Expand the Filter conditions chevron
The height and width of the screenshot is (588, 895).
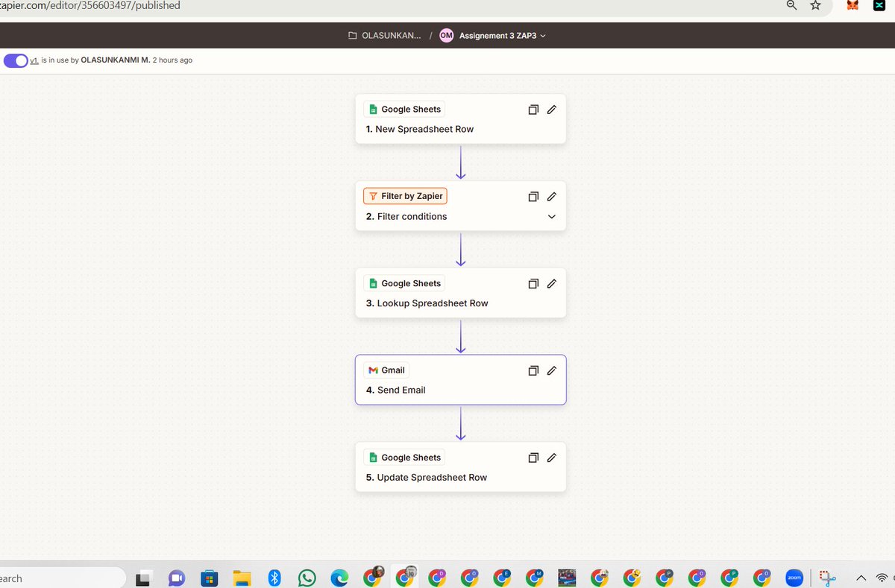tap(552, 217)
